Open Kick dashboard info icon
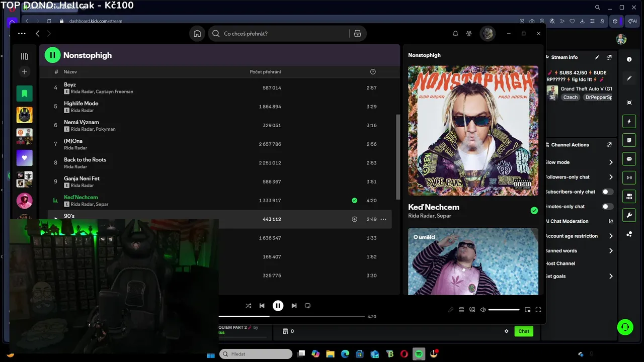Image resolution: width=644 pixels, height=362 pixels. (629, 59)
